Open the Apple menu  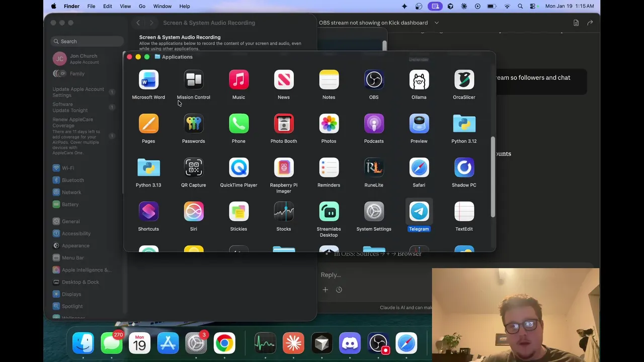point(53,6)
